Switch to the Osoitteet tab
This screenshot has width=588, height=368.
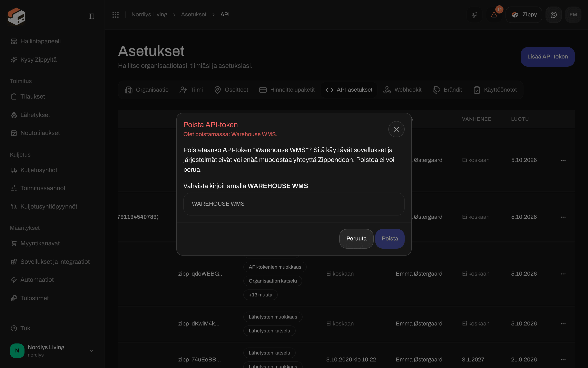pos(231,90)
